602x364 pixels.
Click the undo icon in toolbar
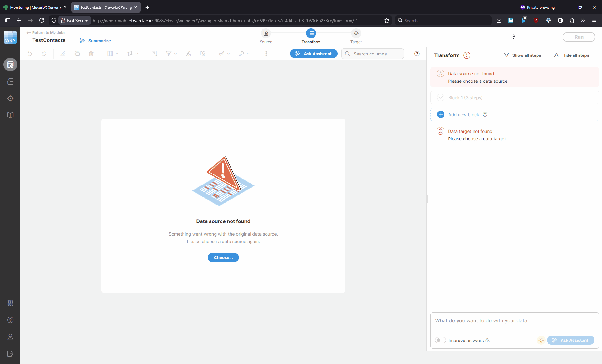(x=30, y=54)
